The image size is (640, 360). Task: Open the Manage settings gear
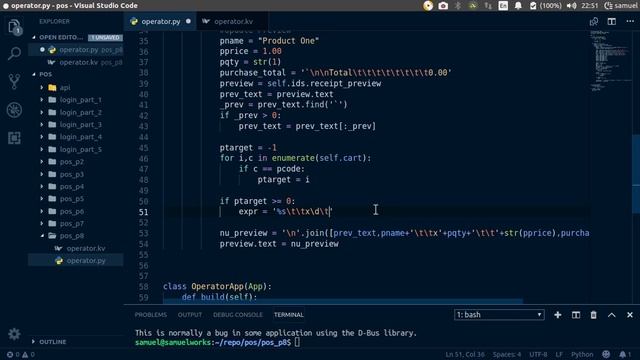coord(14,334)
